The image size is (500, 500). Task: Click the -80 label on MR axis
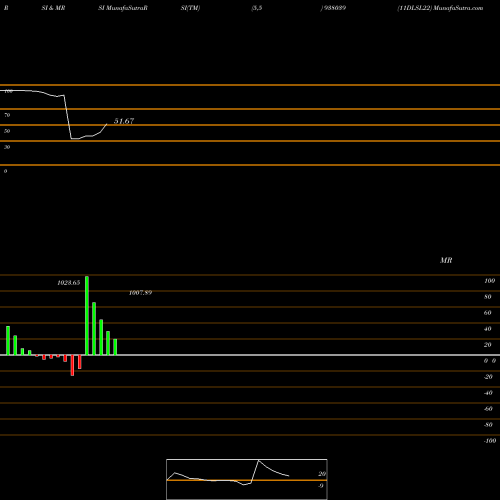click(488, 425)
